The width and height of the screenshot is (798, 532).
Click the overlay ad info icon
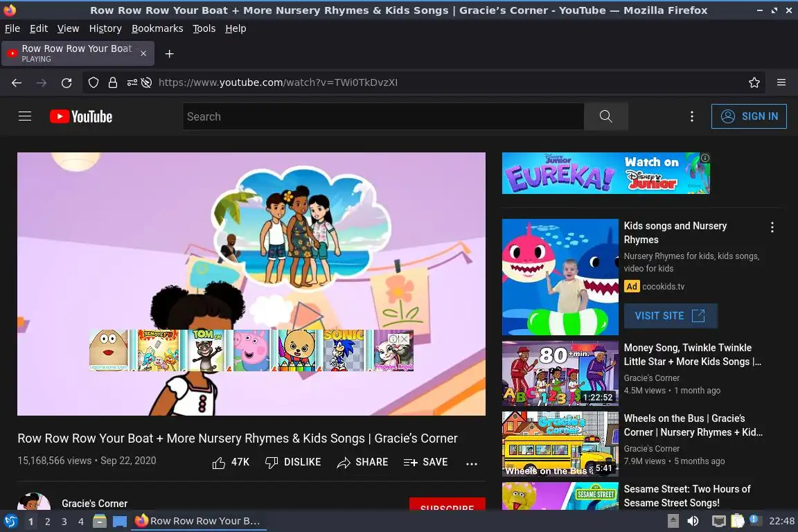pyautogui.click(x=393, y=339)
